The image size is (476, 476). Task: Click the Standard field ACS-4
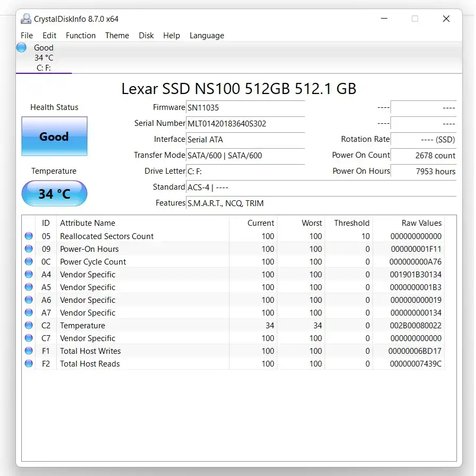pyautogui.click(x=321, y=188)
